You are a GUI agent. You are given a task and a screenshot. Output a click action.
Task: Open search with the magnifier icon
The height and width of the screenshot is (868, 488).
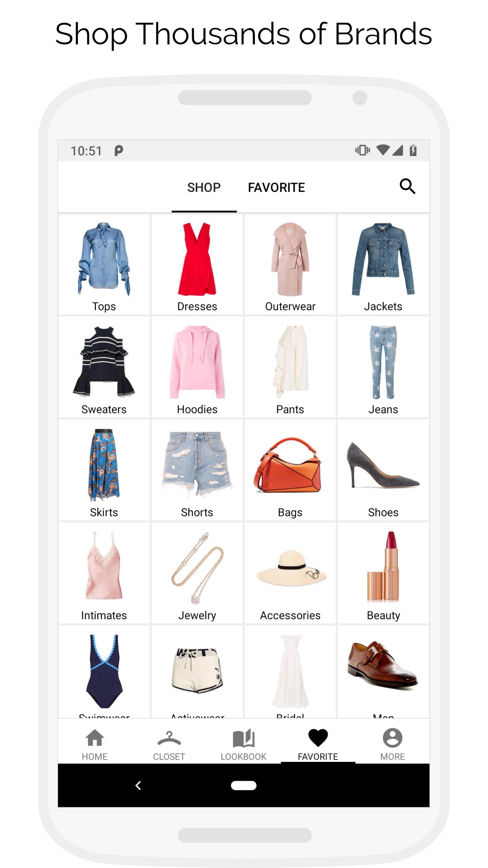point(407,186)
